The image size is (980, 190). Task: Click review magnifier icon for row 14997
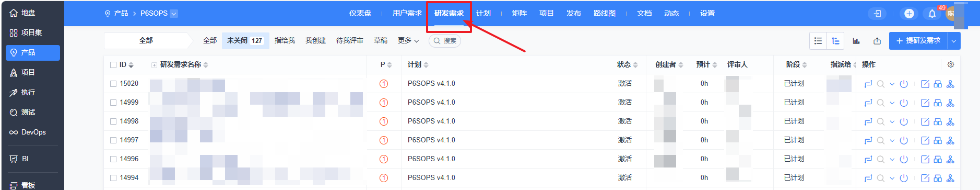click(x=881, y=140)
